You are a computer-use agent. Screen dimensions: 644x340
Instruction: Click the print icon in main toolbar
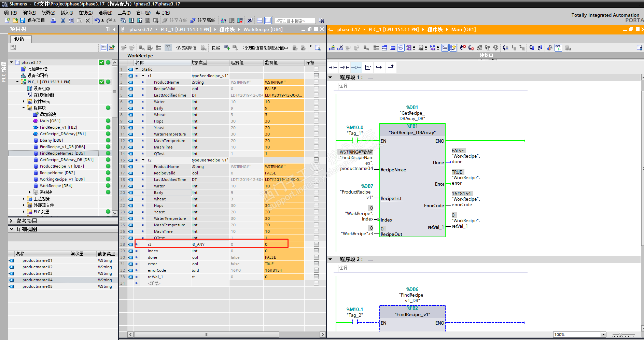coord(53,20)
